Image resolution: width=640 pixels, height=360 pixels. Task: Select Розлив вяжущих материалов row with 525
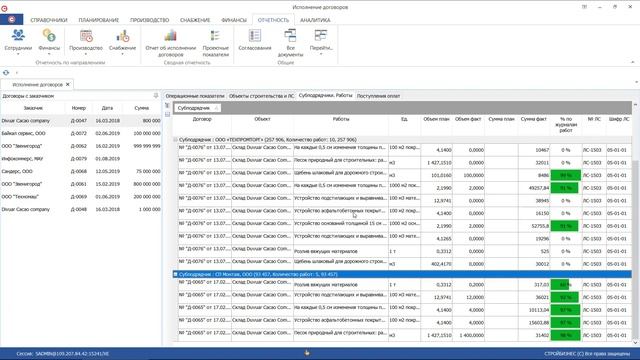pos(404,251)
